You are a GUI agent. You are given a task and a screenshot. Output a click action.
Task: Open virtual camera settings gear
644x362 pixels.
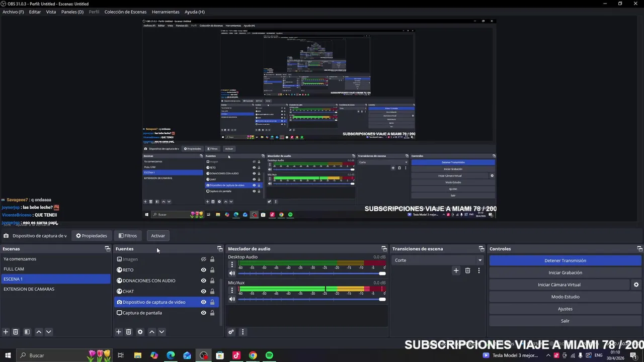(x=636, y=285)
